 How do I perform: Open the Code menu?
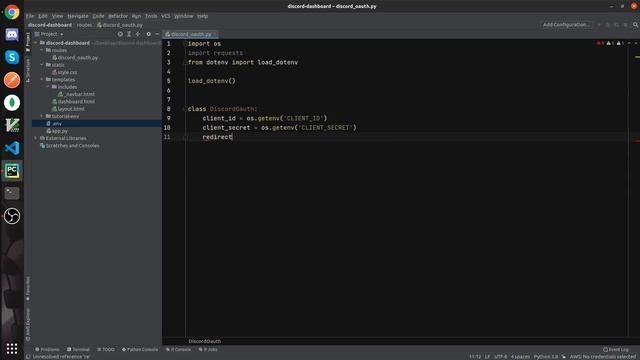tap(98, 16)
